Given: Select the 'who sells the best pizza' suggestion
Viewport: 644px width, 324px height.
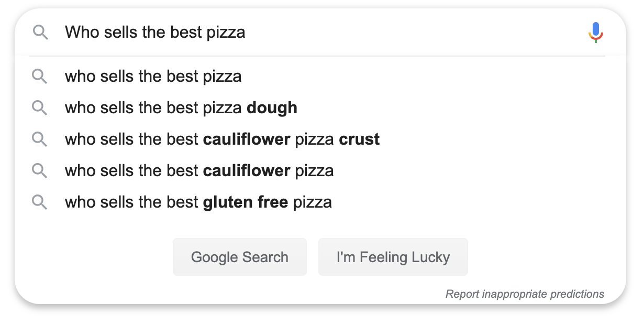Looking at the screenshot, I should (152, 76).
